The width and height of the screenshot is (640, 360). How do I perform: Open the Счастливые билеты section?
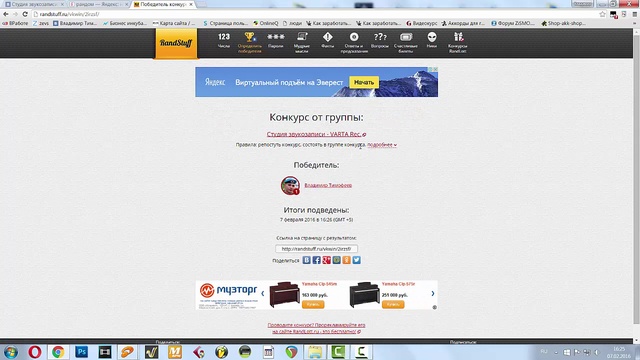click(406, 42)
